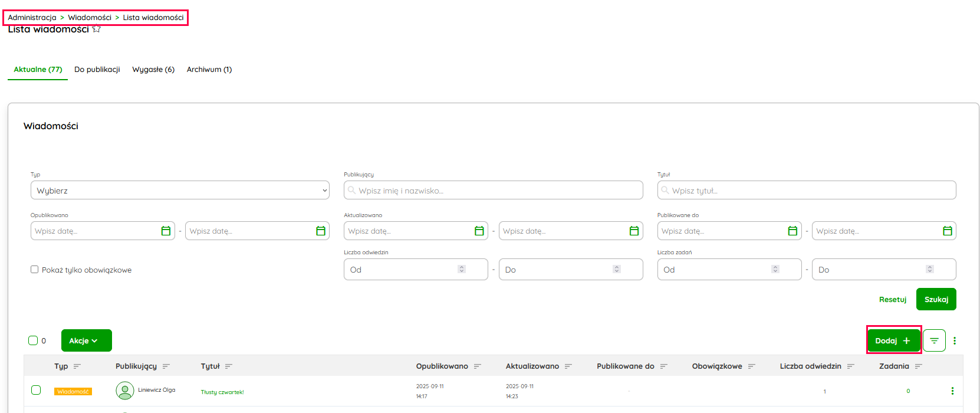Screen dimensions: 980x413
Task: Toggle the select-all messages checkbox
Action: pos(33,340)
